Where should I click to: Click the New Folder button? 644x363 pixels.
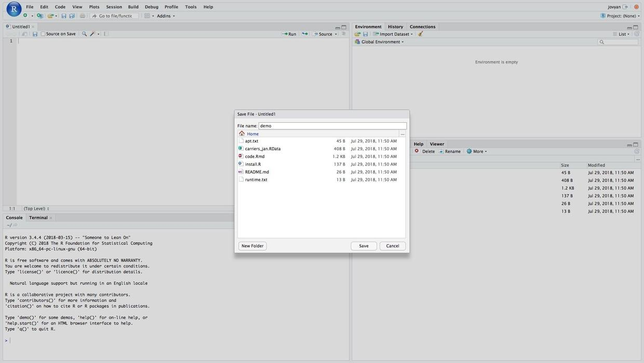click(252, 246)
